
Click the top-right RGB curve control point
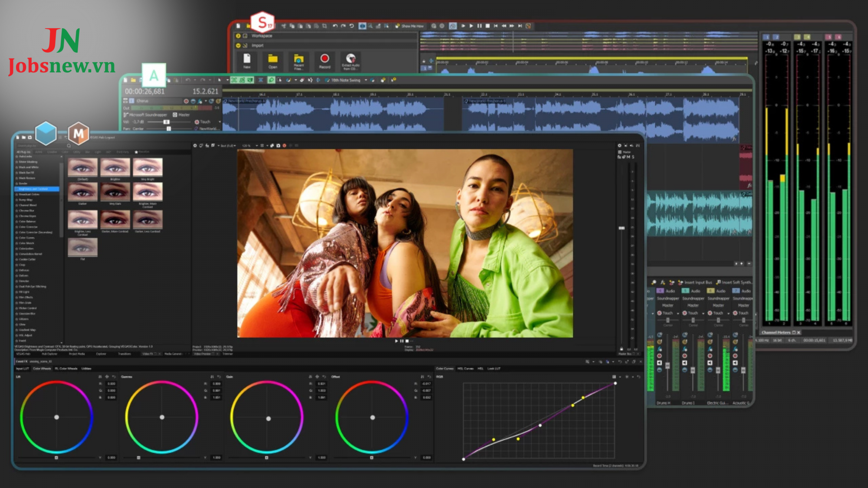pyautogui.click(x=615, y=383)
